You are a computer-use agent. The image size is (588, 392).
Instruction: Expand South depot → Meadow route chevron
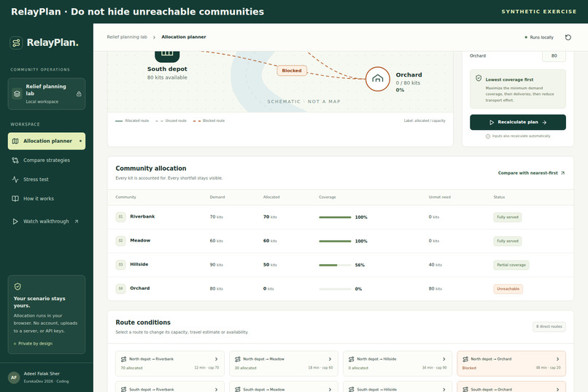point(330,389)
